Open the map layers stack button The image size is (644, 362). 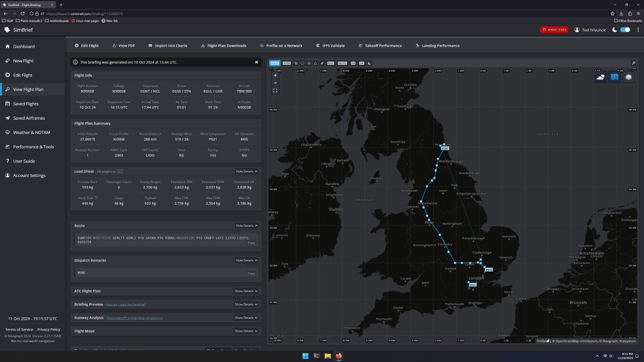(628, 77)
